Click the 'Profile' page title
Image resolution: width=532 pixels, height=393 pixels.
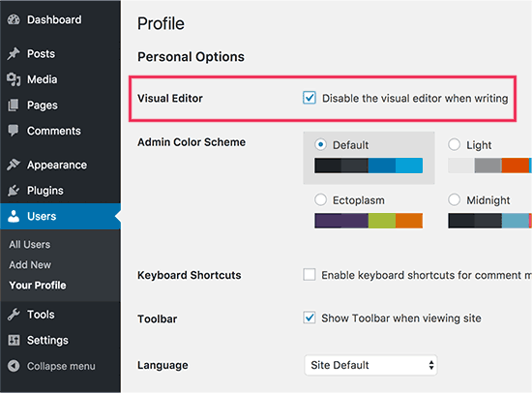click(x=161, y=24)
